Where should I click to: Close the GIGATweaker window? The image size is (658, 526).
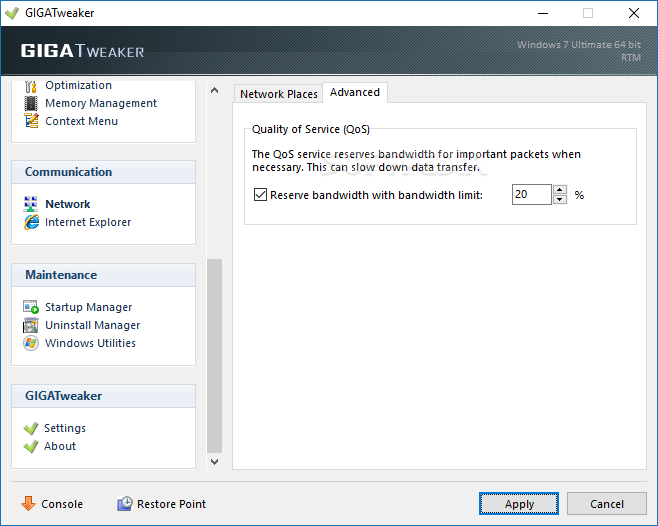(x=634, y=13)
